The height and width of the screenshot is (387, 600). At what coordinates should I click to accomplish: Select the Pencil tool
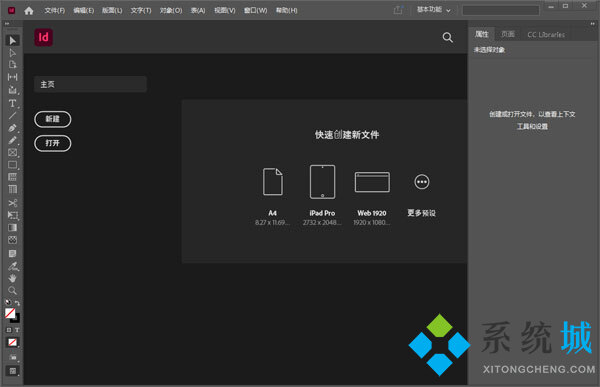(x=12, y=140)
